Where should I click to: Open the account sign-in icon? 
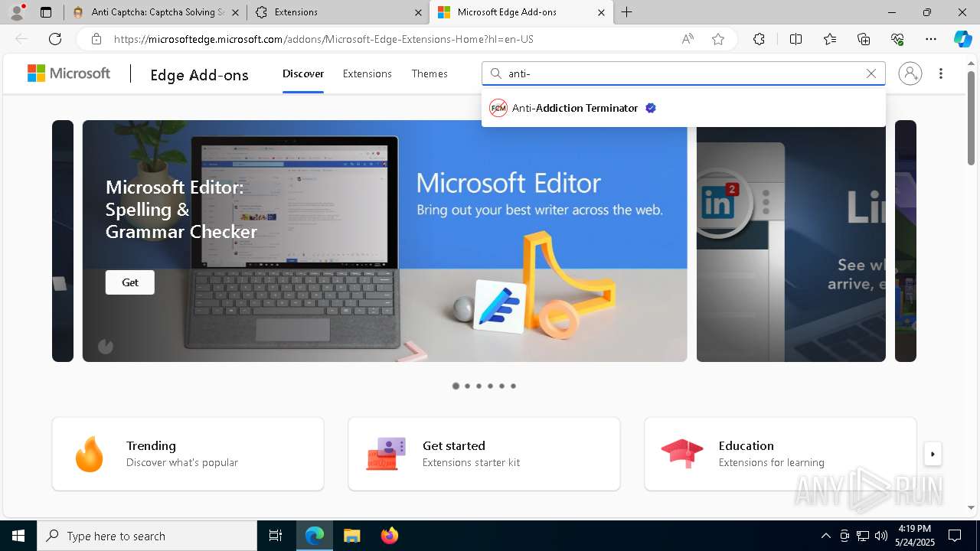point(910,73)
